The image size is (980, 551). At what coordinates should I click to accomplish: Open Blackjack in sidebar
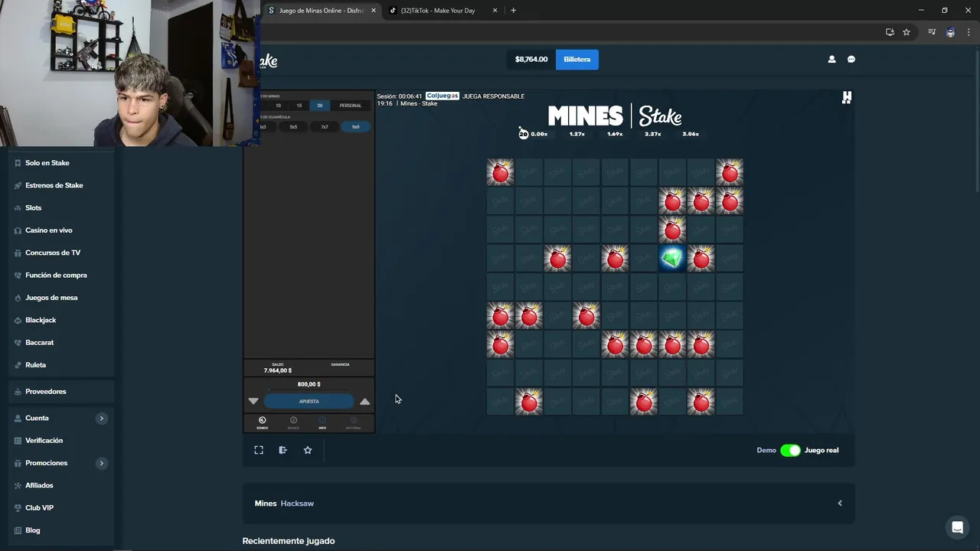(x=41, y=320)
